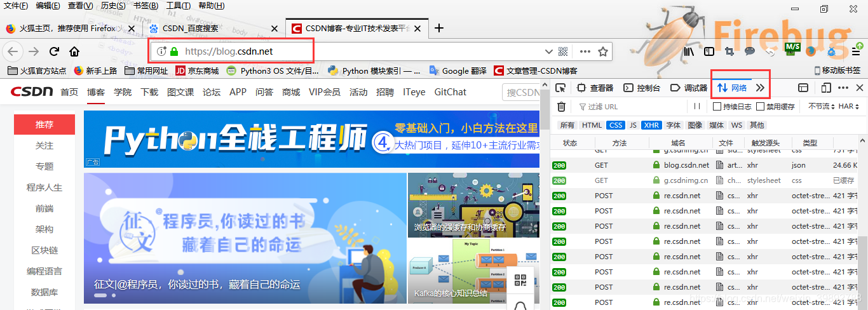The width and height of the screenshot is (868, 310).
Task: Reload the current page
Action: coord(55,51)
